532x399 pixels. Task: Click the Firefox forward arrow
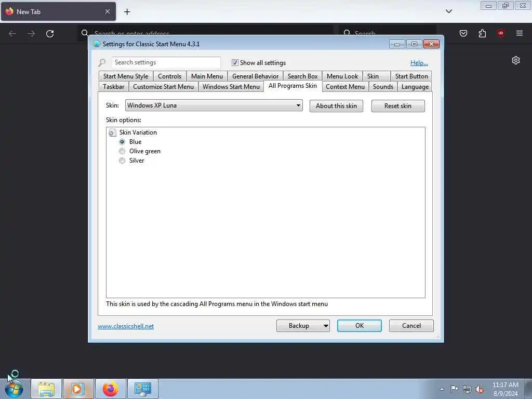point(31,33)
